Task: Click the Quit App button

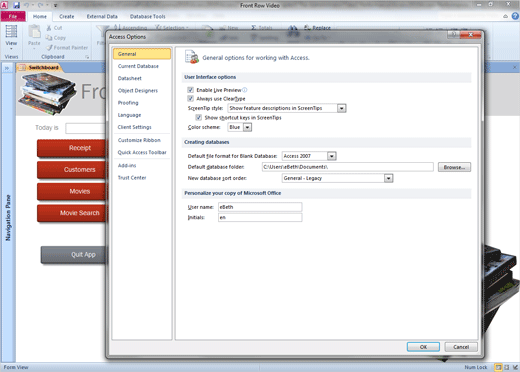Action: [x=74, y=255]
